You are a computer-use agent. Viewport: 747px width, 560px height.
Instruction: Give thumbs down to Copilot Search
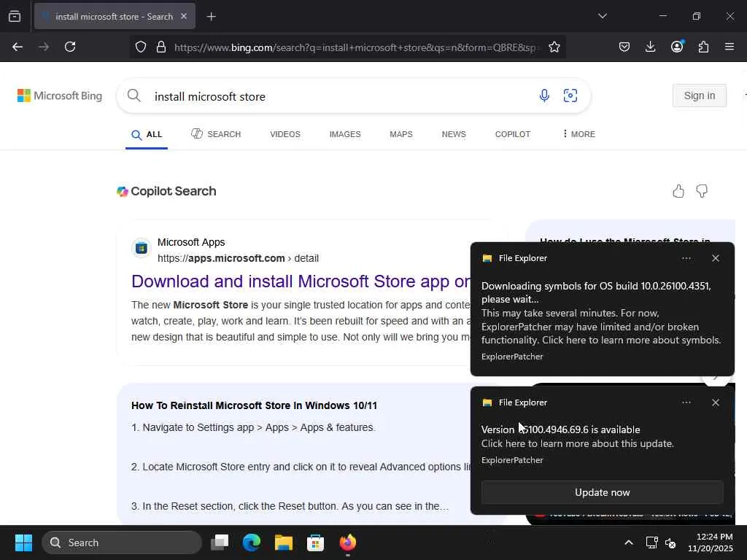click(x=702, y=192)
